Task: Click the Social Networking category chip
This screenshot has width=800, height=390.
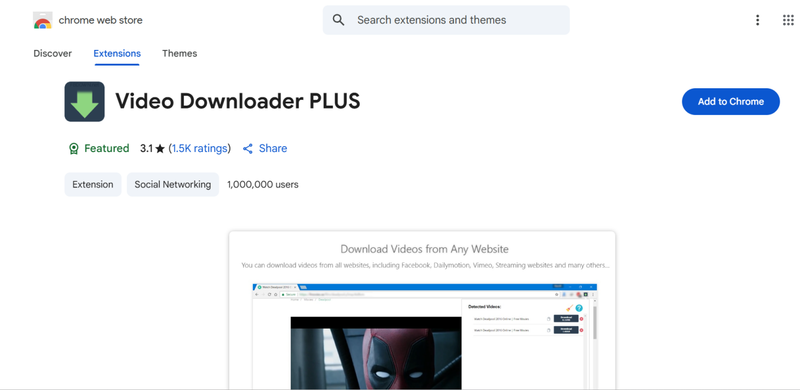Action: coord(173,184)
